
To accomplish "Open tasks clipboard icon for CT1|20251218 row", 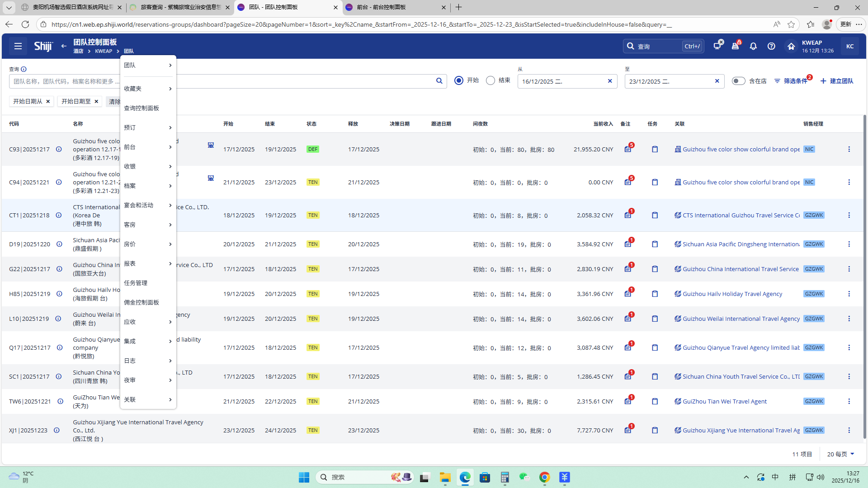I will [655, 216].
